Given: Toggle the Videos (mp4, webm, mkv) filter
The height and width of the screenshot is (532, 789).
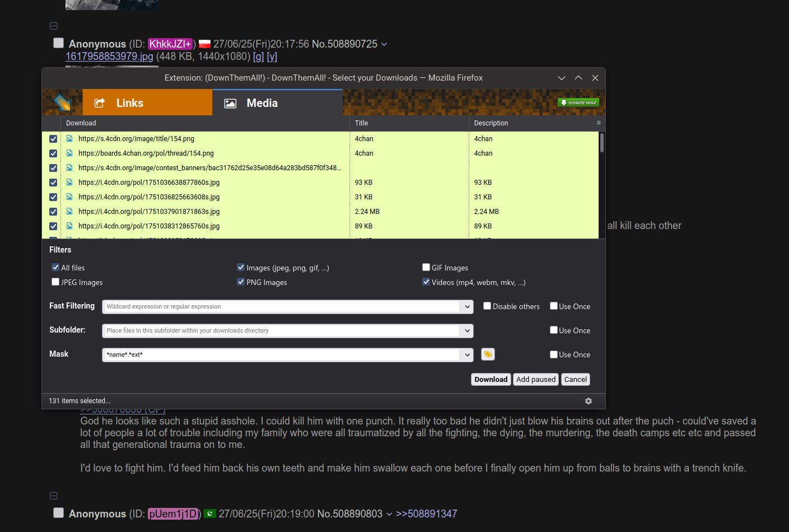Looking at the screenshot, I should tap(426, 282).
